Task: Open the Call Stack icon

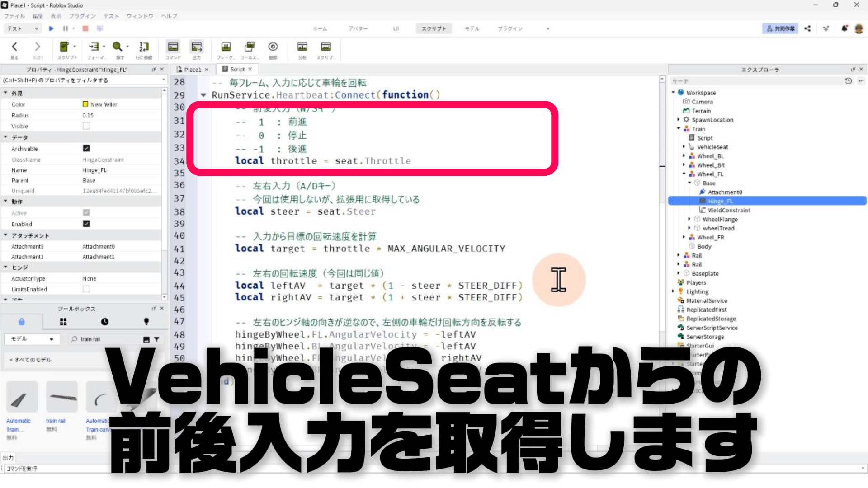Action: [249, 47]
